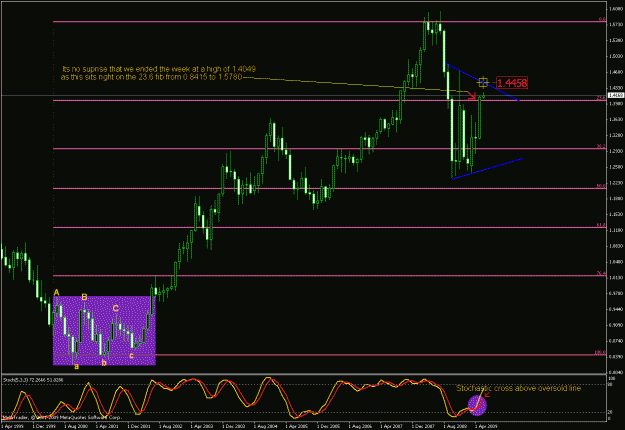The width and height of the screenshot is (625, 430).
Task: Select the 100.0 Fibonacci level line
Action: [330, 355]
